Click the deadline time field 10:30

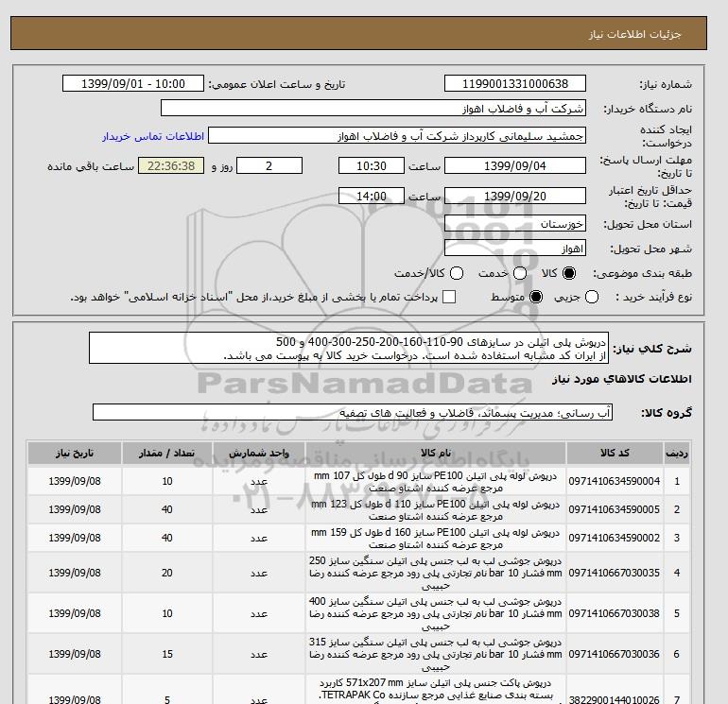(x=372, y=165)
